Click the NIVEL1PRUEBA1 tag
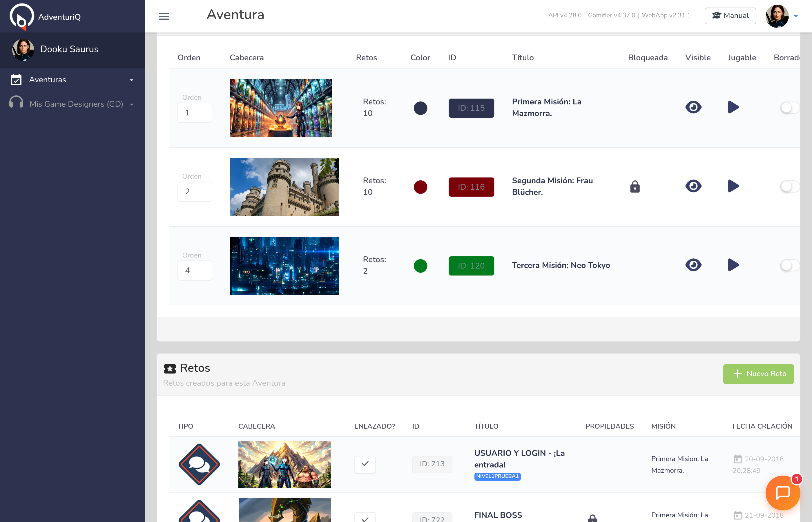Viewport: 812px width, 522px height. [497, 476]
